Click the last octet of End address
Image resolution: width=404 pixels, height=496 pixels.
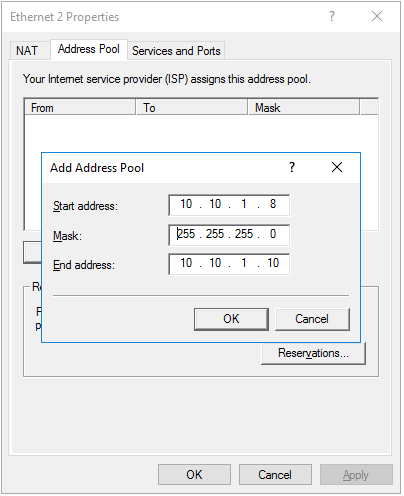(x=273, y=263)
